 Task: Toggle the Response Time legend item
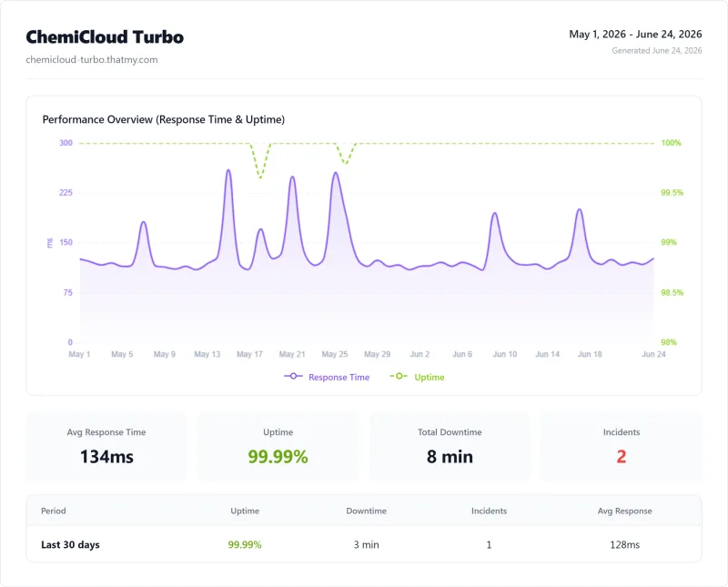(x=327, y=377)
